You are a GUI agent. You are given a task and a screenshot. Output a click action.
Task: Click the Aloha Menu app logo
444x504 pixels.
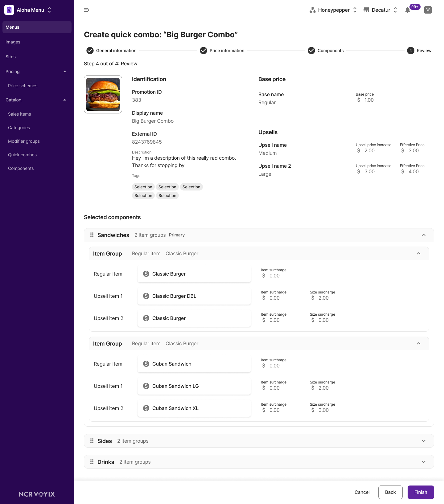9,10
